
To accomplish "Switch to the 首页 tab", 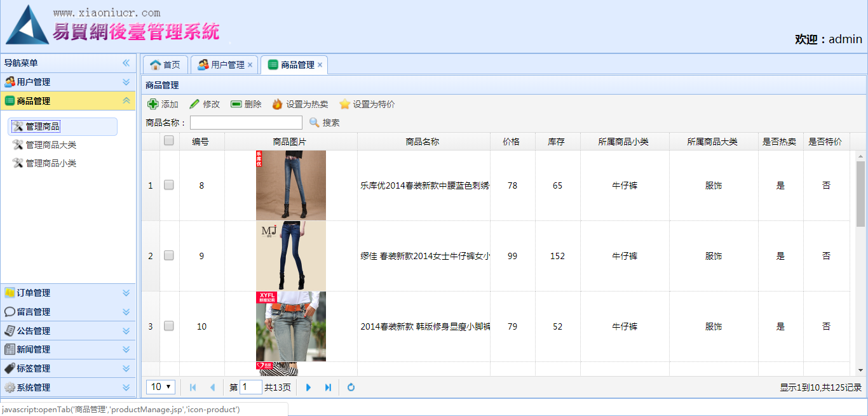I will coord(165,65).
